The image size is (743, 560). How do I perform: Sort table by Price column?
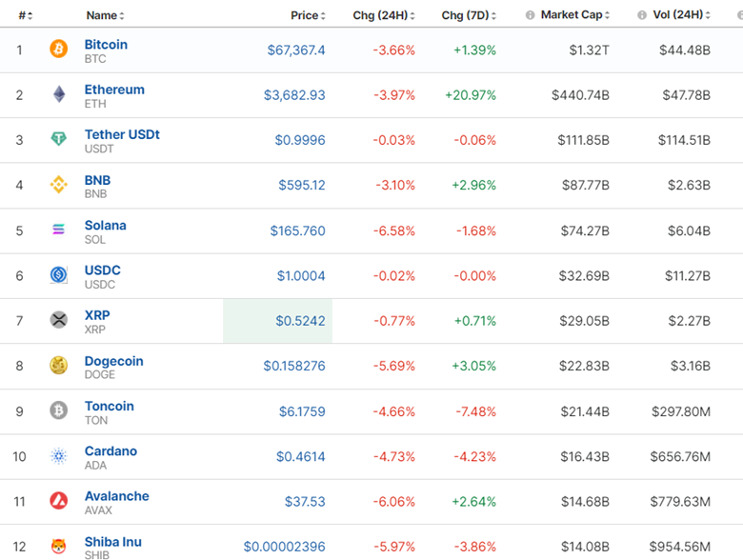(x=308, y=15)
